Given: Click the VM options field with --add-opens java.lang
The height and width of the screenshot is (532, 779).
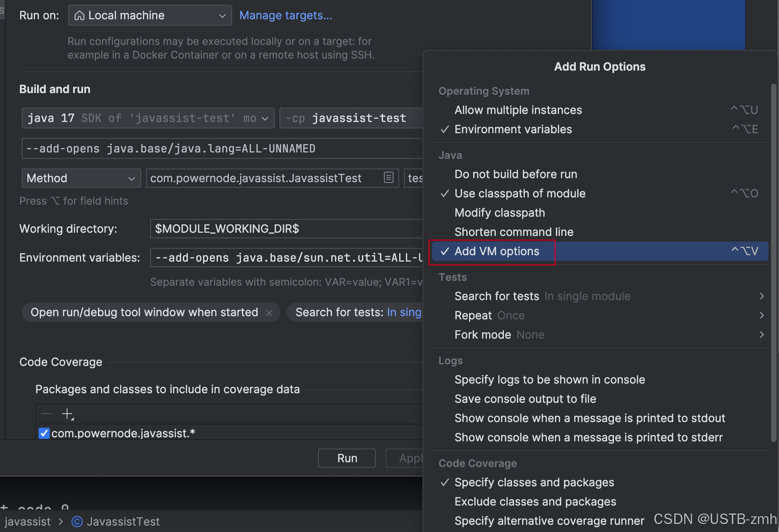Looking at the screenshot, I should coord(222,148).
